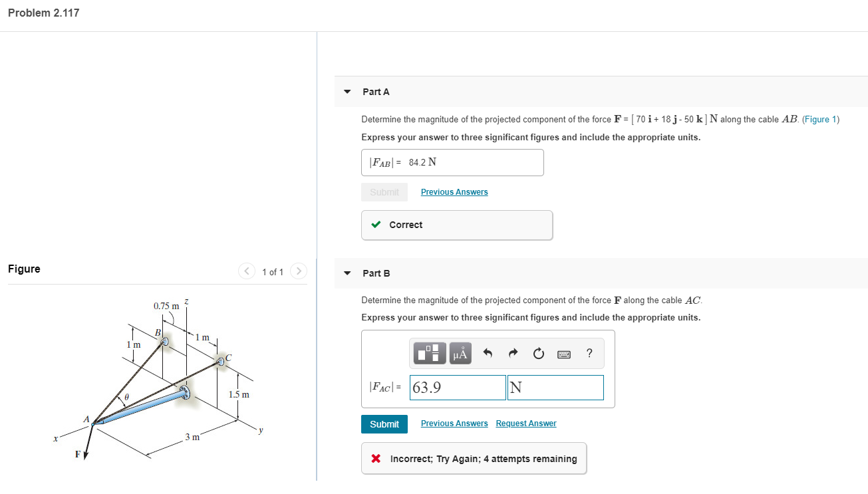Viewport: 868px width, 494px height.
Task: Click the redo icon in the answer toolbar
Action: [513, 353]
